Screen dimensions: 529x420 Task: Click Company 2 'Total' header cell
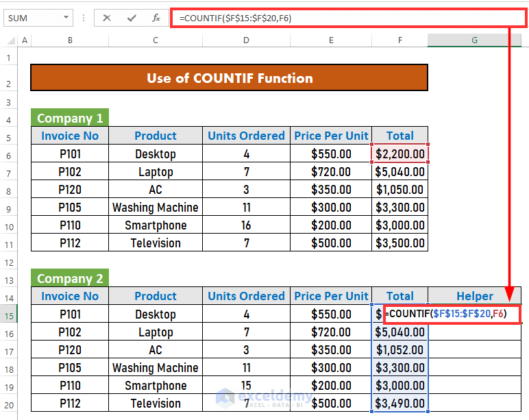coord(399,296)
